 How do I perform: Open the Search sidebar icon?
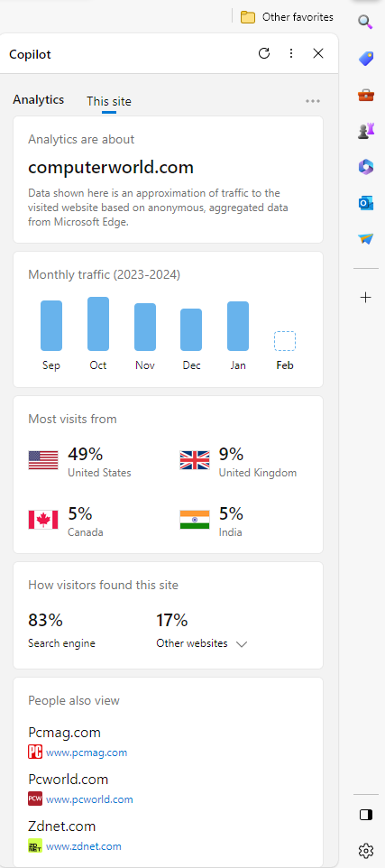tap(365, 22)
